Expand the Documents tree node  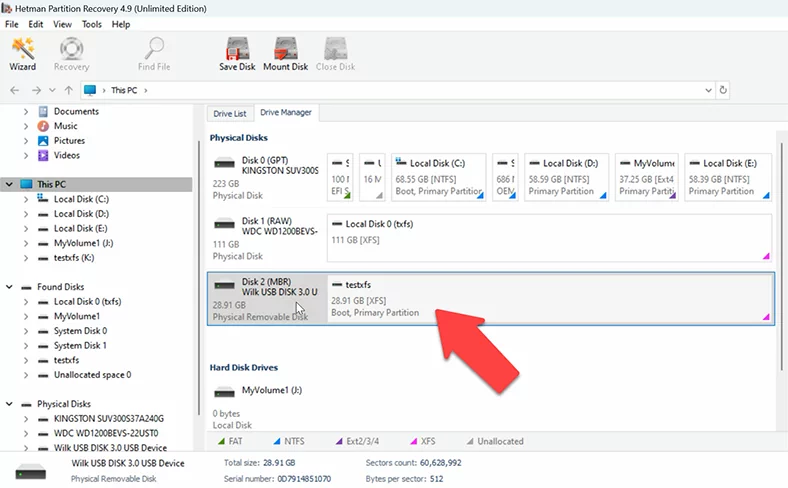26,112
